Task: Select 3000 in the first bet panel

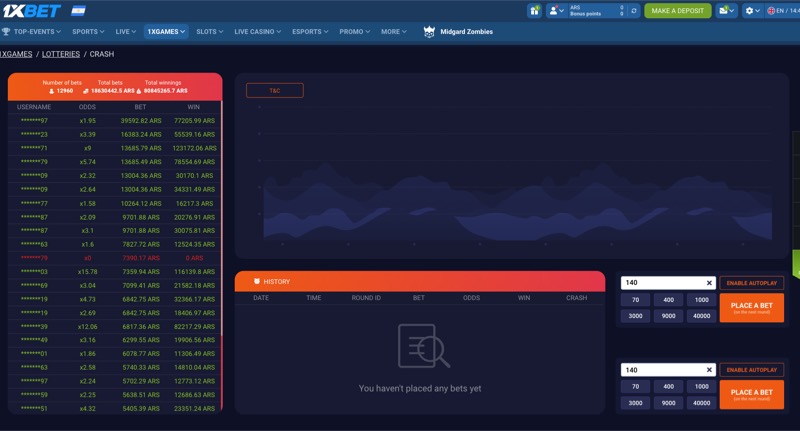Action: (635, 316)
